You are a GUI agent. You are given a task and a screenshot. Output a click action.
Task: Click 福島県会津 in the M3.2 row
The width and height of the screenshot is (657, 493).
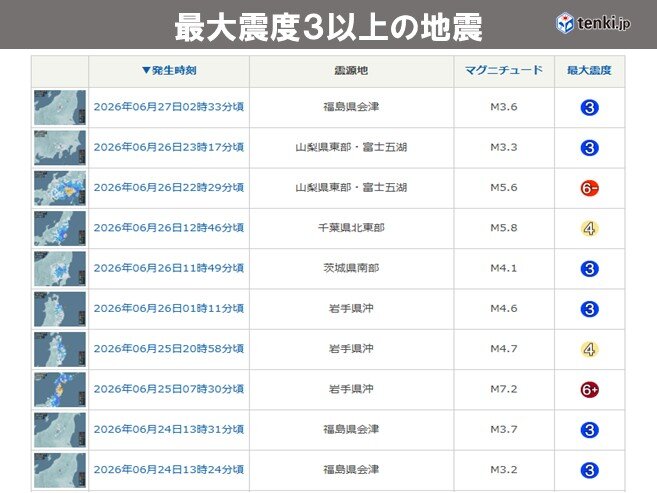351,470
